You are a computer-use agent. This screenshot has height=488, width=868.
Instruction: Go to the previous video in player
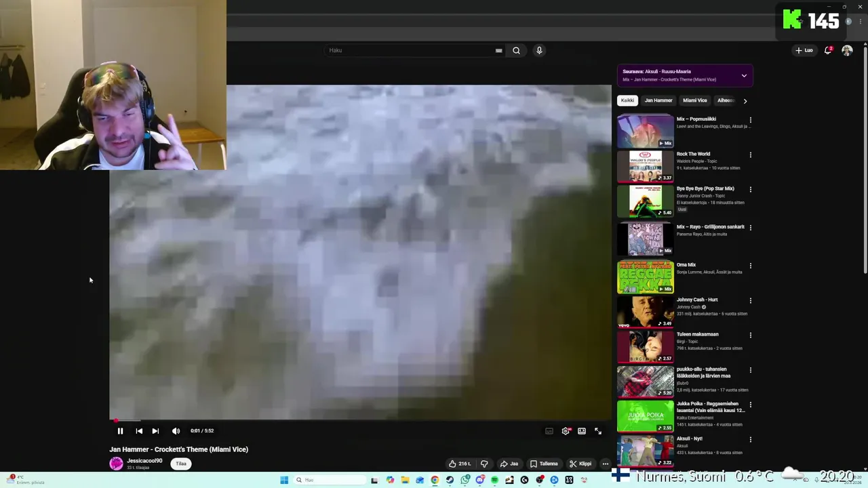pyautogui.click(x=139, y=431)
